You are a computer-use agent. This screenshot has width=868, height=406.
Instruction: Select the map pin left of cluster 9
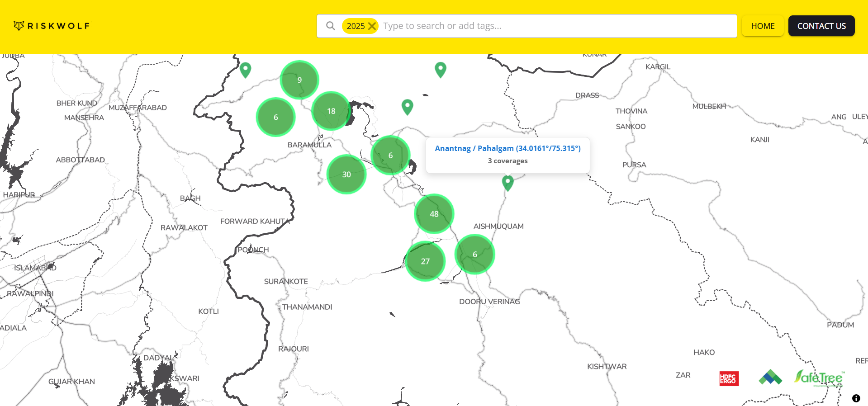tap(245, 70)
